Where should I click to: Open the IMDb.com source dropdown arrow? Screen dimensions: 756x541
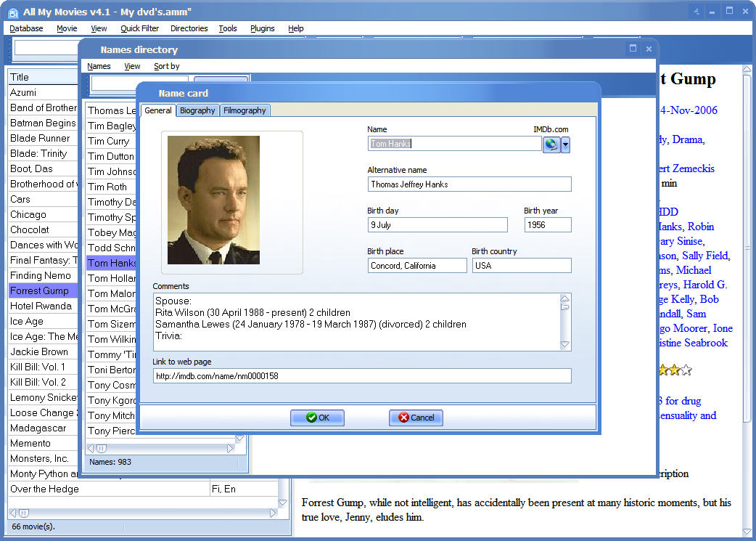566,145
